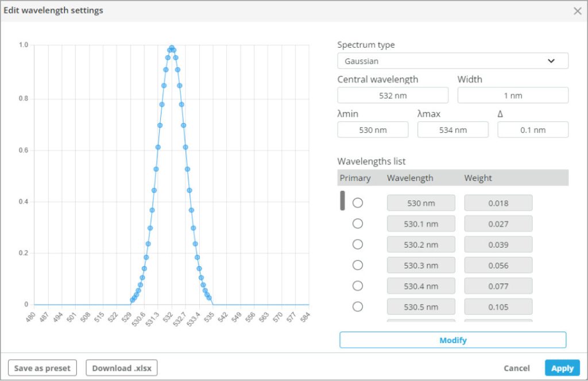Screen dimensions: 588x381
Task: Cancel the wavelength settings changes
Action: [x=516, y=368]
